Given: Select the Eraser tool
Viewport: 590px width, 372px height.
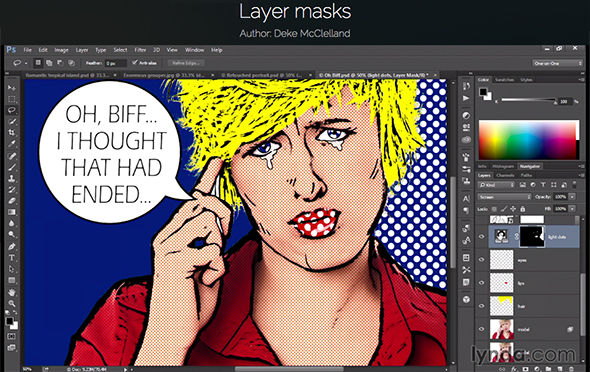Looking at the screenshot, I should pyautogui.click(x=12, y=201).
